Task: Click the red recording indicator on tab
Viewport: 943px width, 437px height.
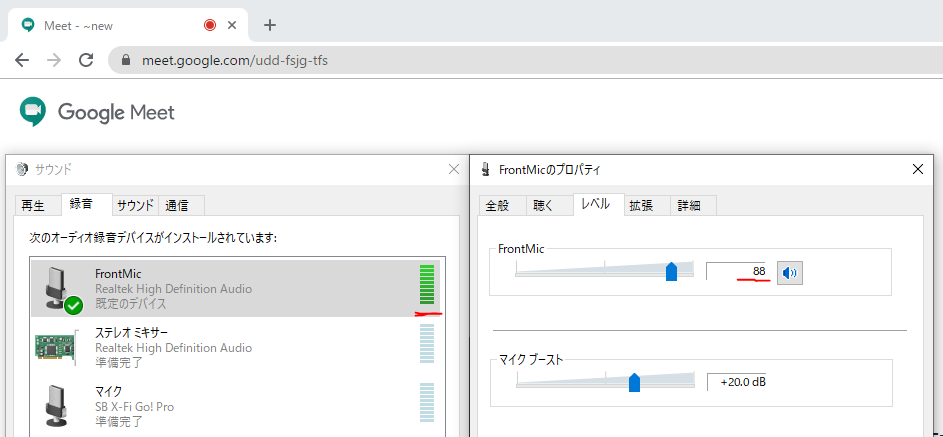Action: (x=210, y=25)
